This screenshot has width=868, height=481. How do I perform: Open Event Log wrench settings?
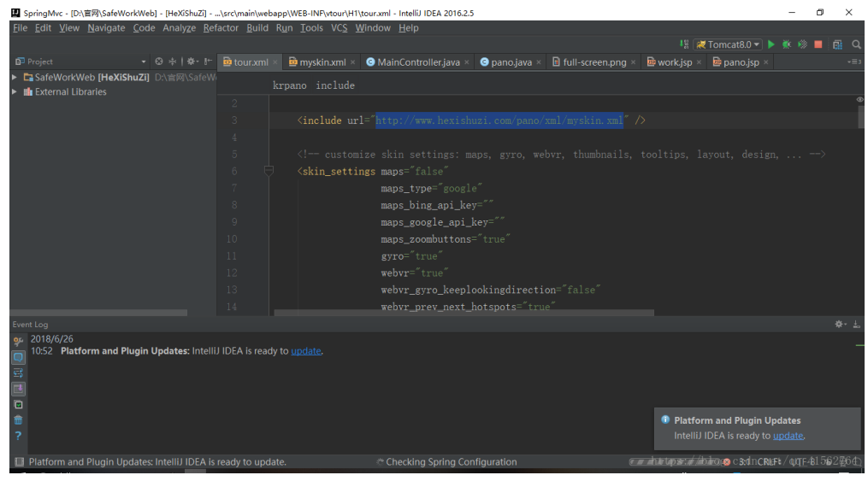(18, 341)
